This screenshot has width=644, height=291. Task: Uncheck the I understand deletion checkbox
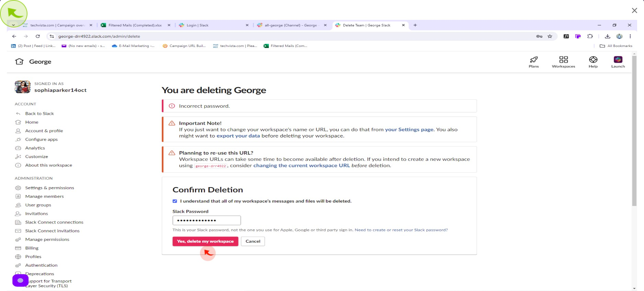click(175, 201)
